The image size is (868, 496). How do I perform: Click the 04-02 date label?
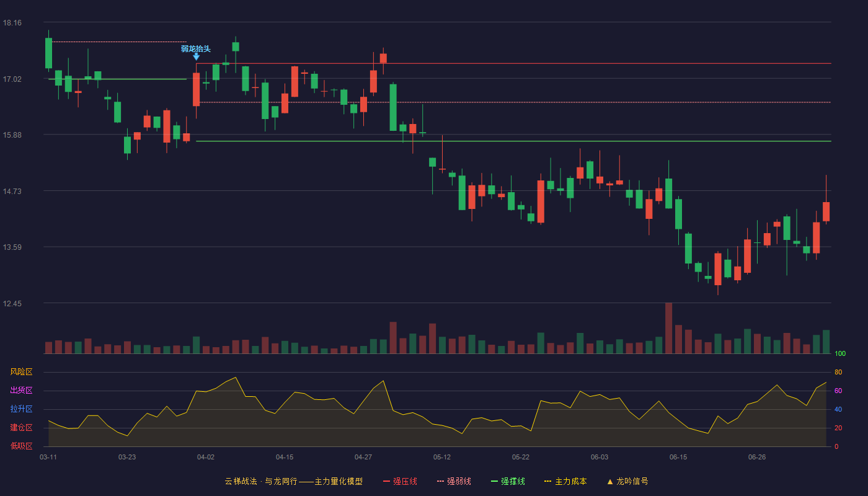(x=206, y=457)
